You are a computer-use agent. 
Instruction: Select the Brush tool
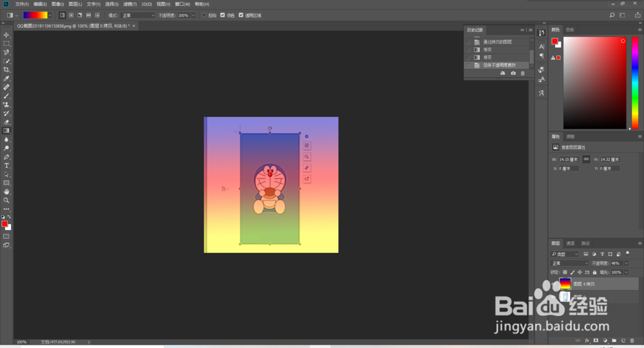click(x=6, y=96)
